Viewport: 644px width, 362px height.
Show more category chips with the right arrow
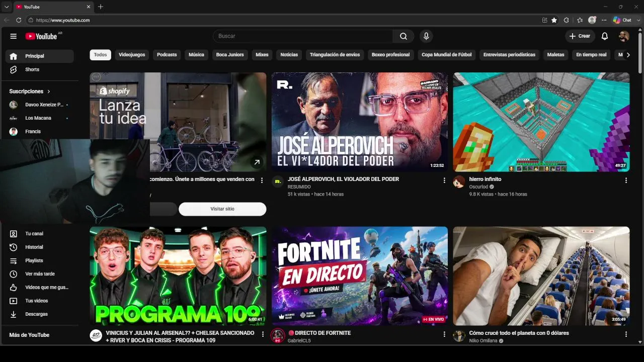pos(628,55)
